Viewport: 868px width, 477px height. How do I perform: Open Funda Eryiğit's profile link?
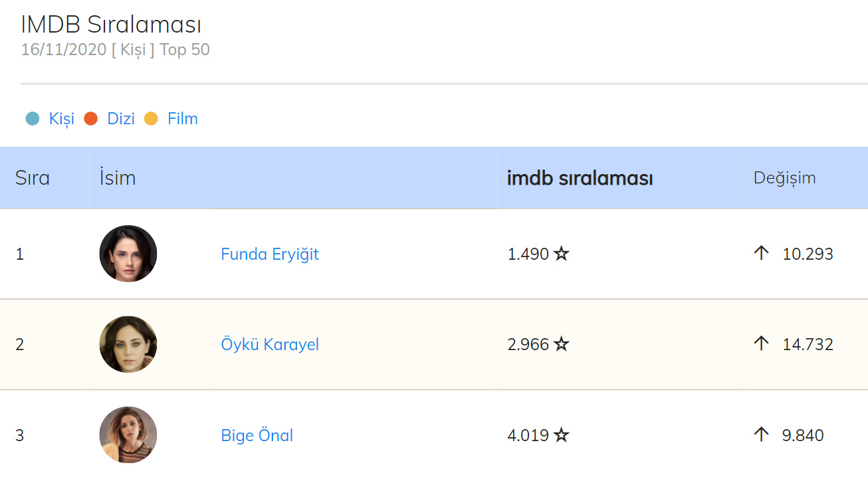[x=270, y=254]
